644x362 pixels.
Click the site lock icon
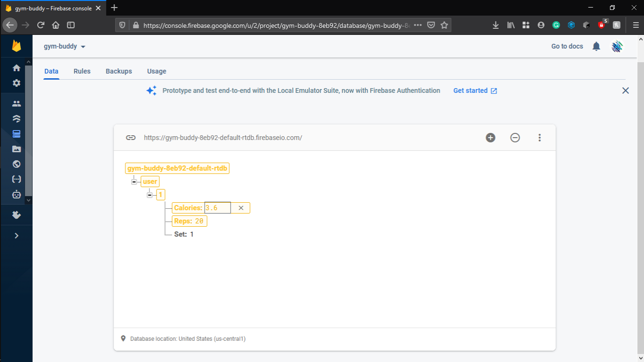pyautogui.click(x=136, y=25)
